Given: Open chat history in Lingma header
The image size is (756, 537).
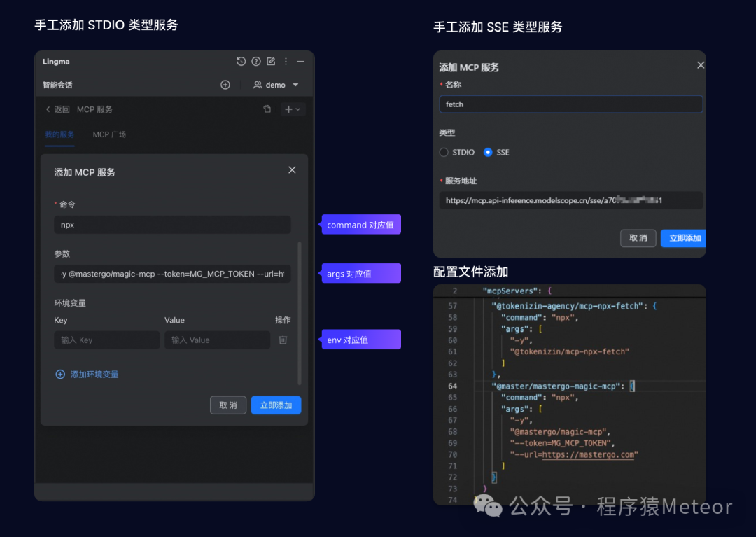Looking at the screenshot, I should pyautogui.click(x=241, y=61).
